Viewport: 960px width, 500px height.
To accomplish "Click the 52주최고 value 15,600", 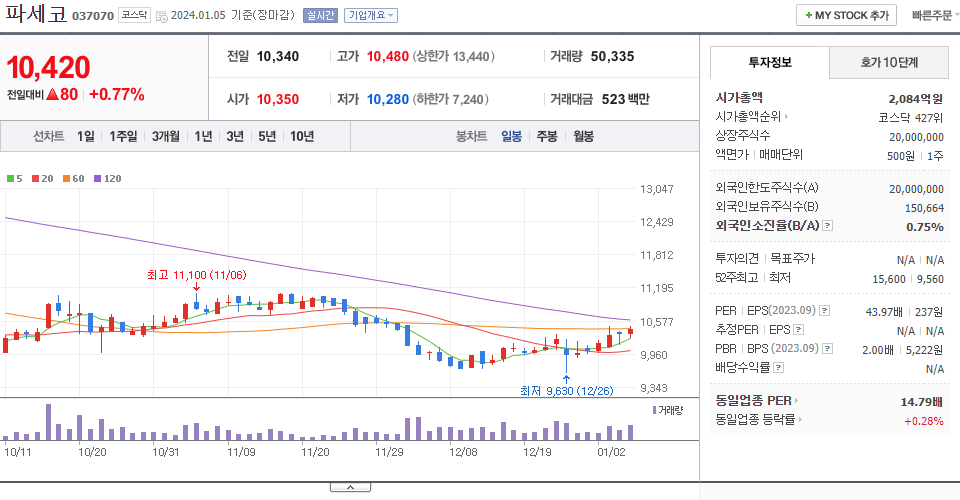I will (889, 279).
